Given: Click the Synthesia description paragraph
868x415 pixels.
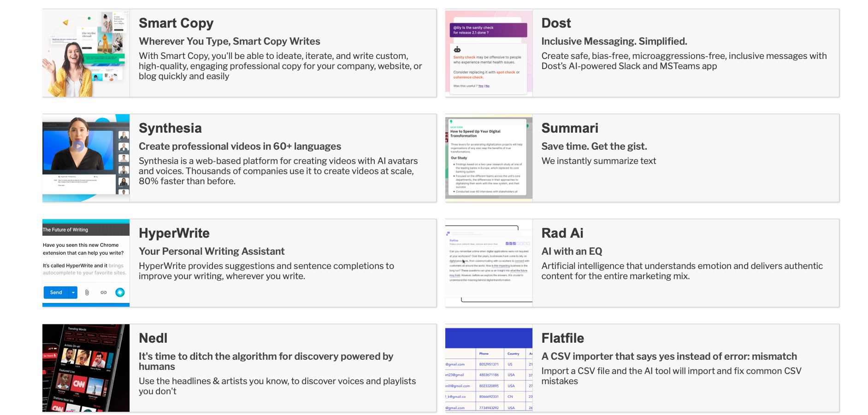Looking at the screenshot, I should click(x=278, y=171).
